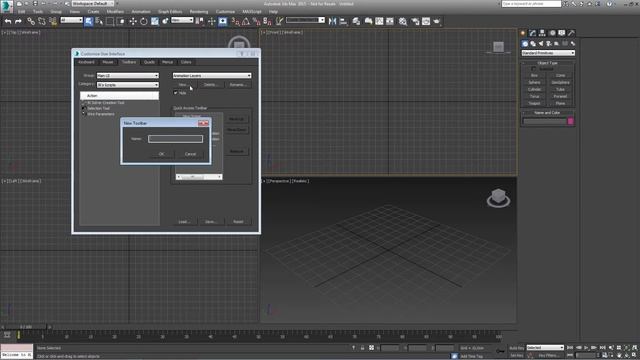Collapse the Name and Color rollout

[x=548, y=113]
